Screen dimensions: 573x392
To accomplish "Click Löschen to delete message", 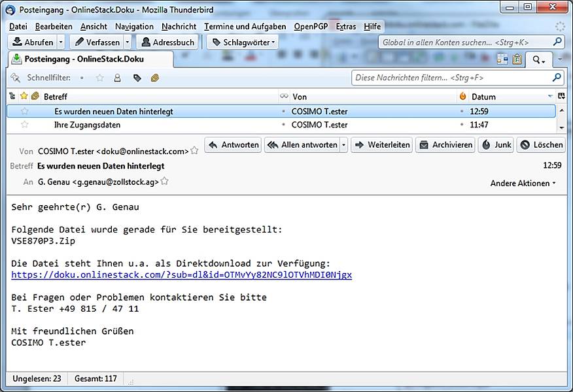I will point(541,145).
